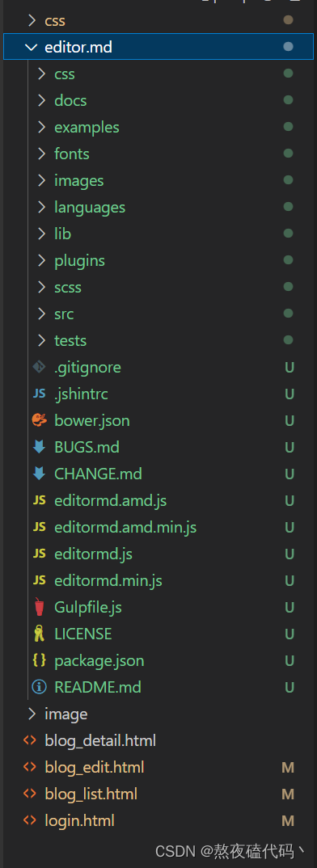Click the key icon next to LICENSE
The width and height of the screenshot is (317, 868).
click(39, 634)
